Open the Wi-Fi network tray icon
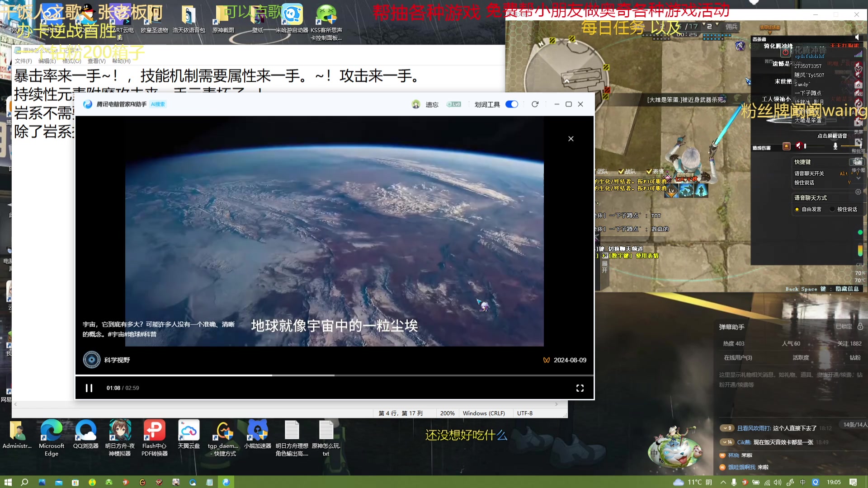This screenshot has height=488, width=868. click(x=767, y=482)
